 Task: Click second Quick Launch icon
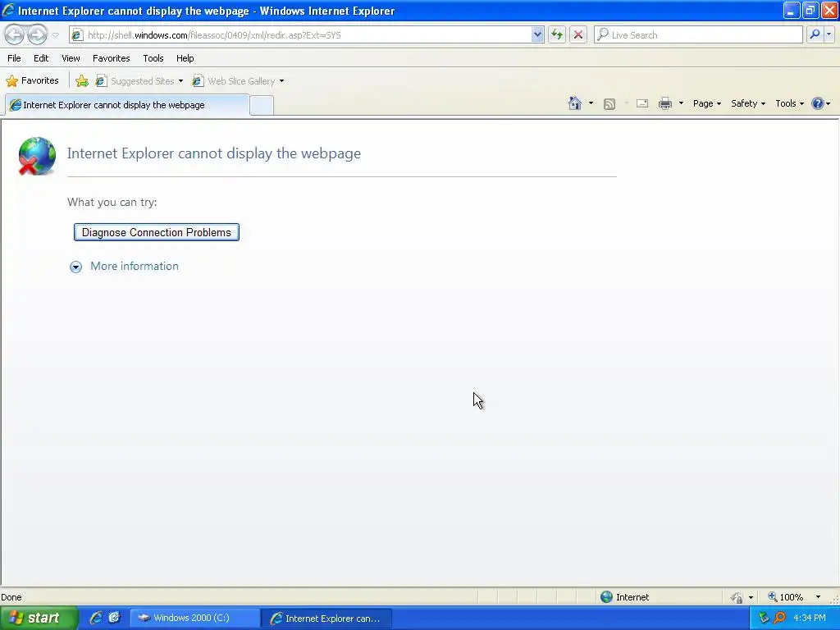point(114,618)
